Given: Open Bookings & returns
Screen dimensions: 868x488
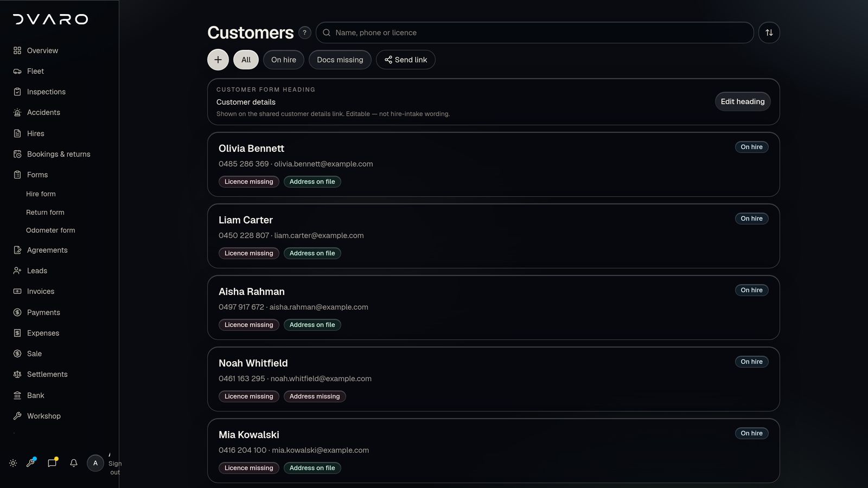Looking at the screenshot, I should [x=52, y=154].
